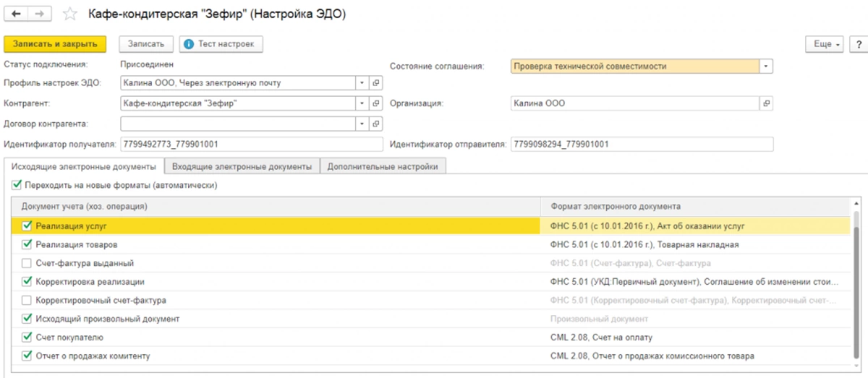Expand the Состояние соглашения dropdown
Image resolution: width=868 pixels, height=378 pixels.
(x=766, y=66)
